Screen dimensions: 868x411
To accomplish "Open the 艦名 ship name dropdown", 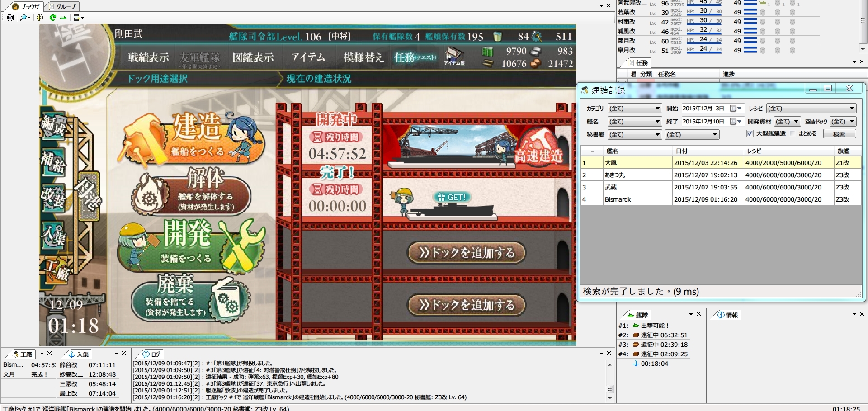I will [x=635, y=122].
